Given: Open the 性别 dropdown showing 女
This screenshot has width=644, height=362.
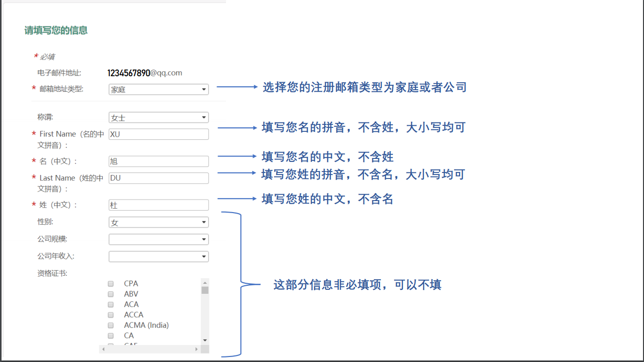Looking at the screenshot, I should [x=158, y=223].
